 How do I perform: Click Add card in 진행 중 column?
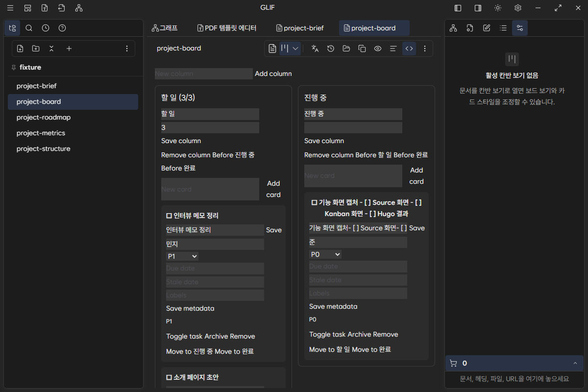click(416, 176)
